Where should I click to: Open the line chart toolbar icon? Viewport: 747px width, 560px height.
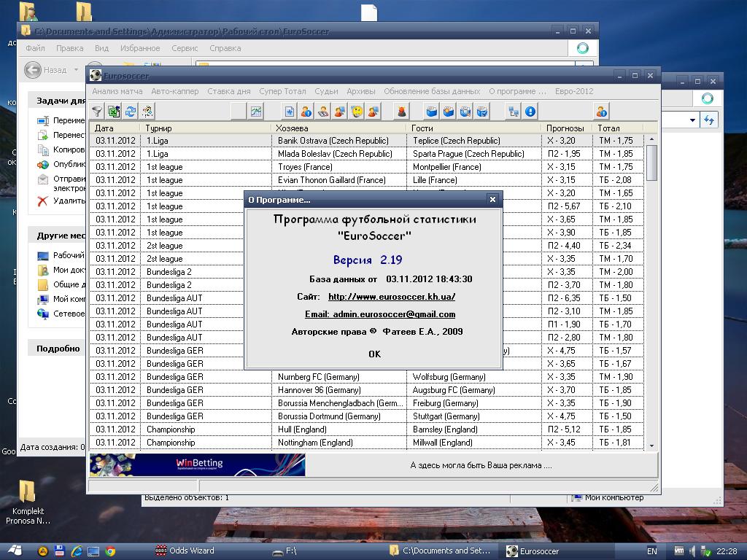click(x=256, y=112)
